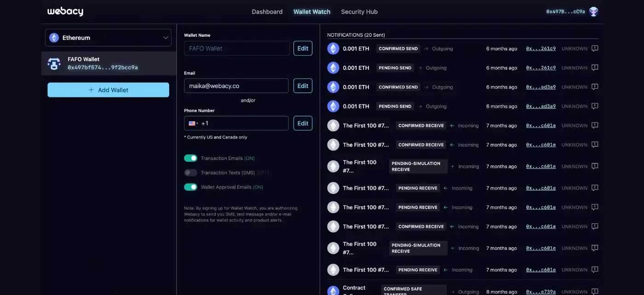Go to the Dashboard tab

coord(267,11)
